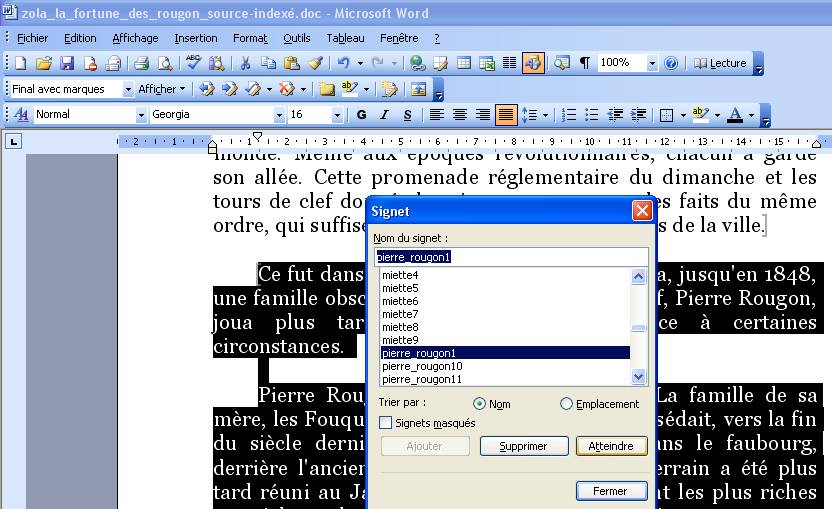Open the Insertion menu
This screenshot has height=509, width=832.
click(x=195, y=38)
